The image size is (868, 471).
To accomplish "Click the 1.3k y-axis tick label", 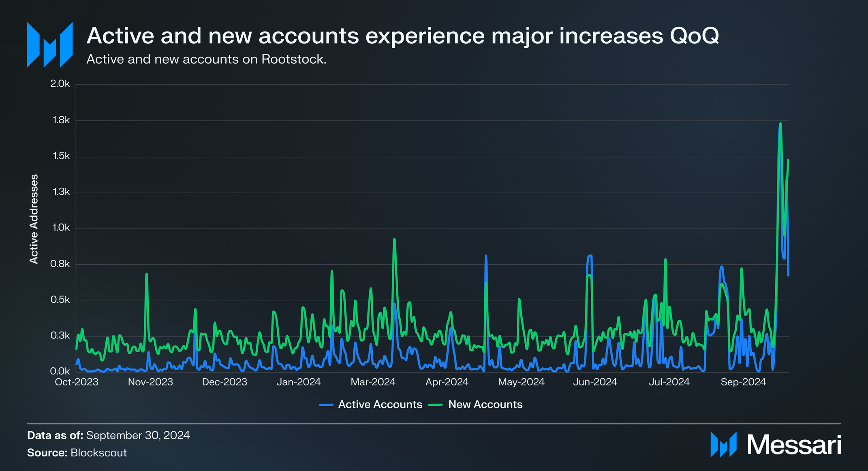I will coord(61,192).
